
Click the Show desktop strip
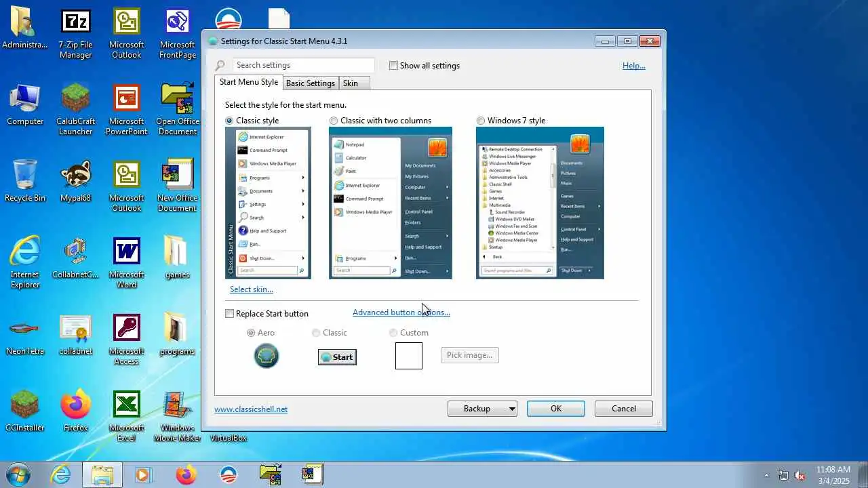pos(863,474)
